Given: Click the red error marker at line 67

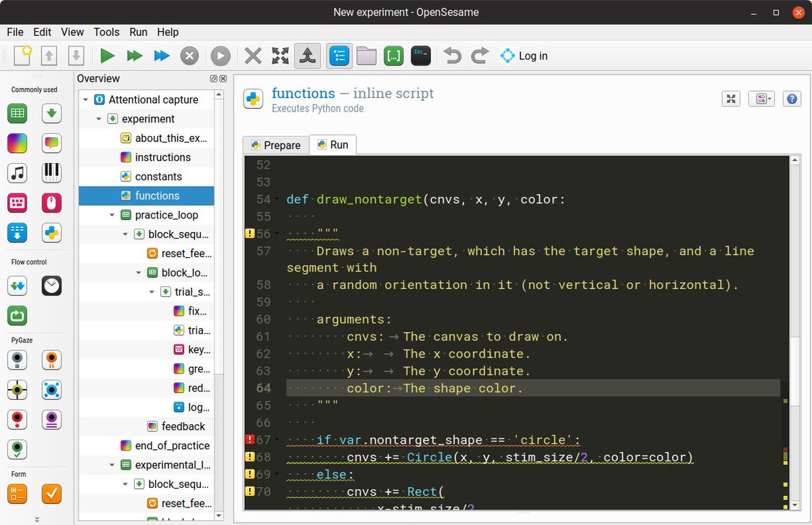Looking at the screenshot, I should [x=249, y=440].
